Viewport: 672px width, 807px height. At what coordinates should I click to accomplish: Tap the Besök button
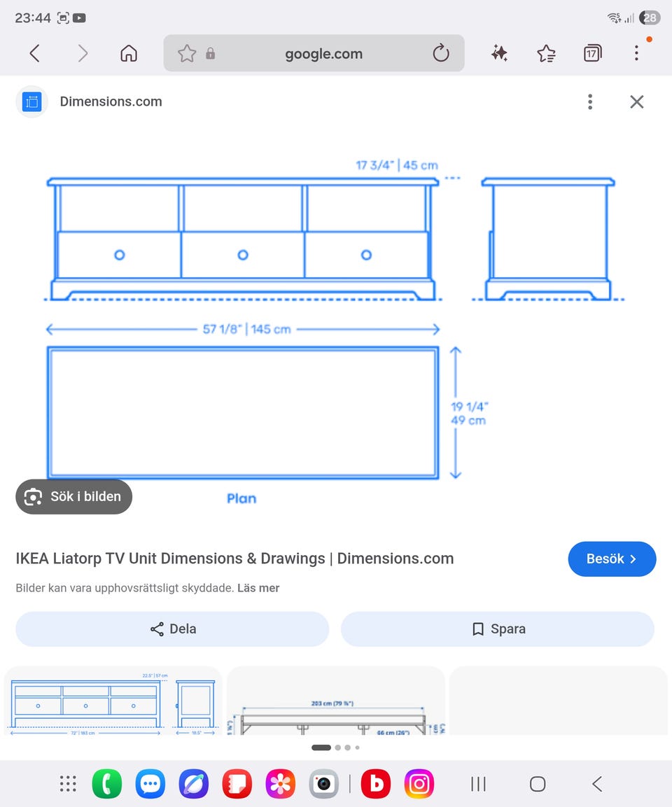point(612,559)
